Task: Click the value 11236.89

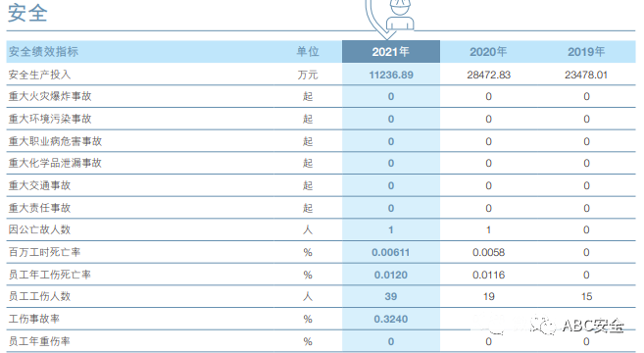Action: pos(391,75)
